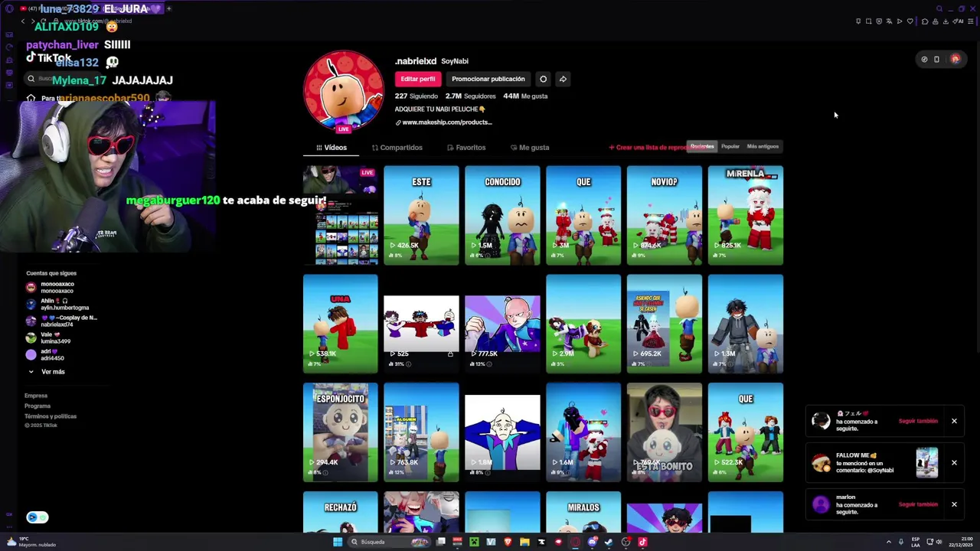Click the pin icon in browser toolbar
980x551 pixels.
(x=858, y=21)
